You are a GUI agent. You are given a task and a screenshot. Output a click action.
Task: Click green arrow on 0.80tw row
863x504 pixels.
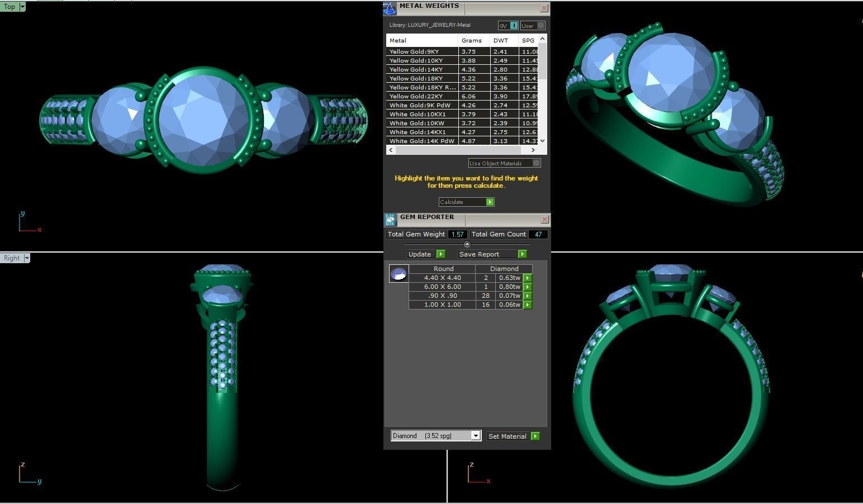click(x=528, y=287)
